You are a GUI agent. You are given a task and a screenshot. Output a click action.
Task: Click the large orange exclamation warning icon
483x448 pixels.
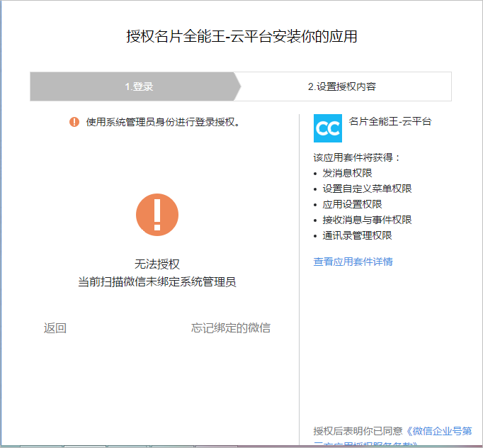click(157, 215)
